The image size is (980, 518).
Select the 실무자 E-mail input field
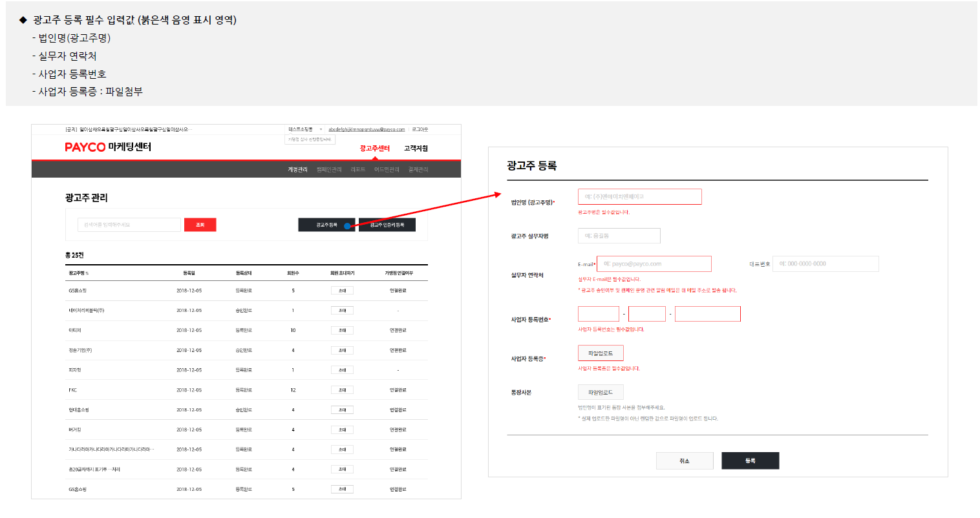click(654, 264)
